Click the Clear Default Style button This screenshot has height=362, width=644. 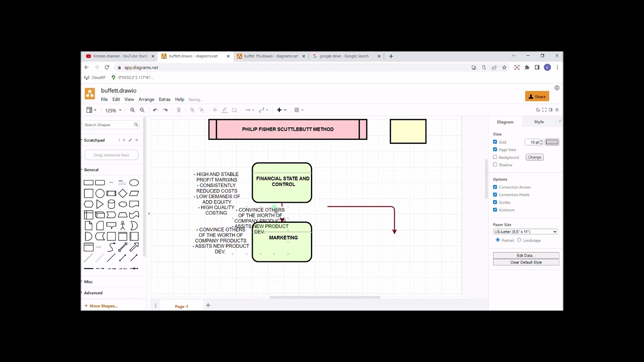coord(526,262)
